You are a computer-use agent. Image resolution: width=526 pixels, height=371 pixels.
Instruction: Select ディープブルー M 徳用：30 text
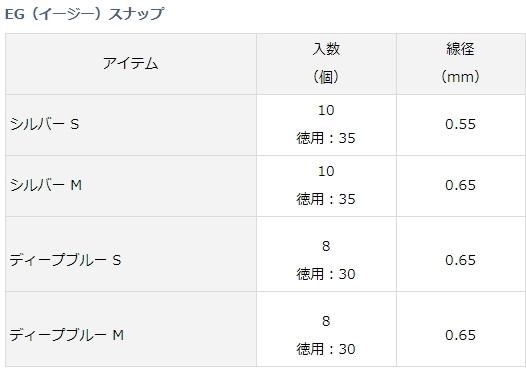point(326,349)
